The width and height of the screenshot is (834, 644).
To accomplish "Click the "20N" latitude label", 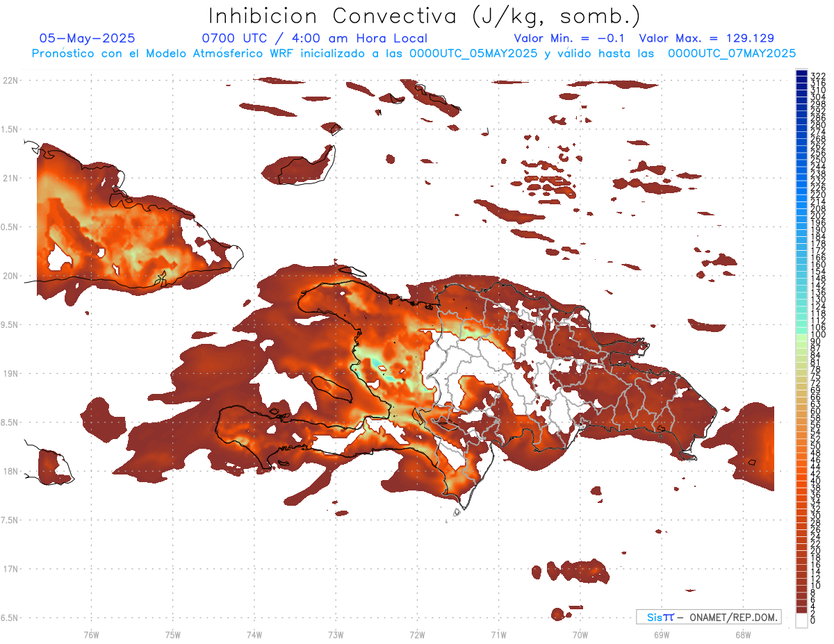I will coord(10,276).
